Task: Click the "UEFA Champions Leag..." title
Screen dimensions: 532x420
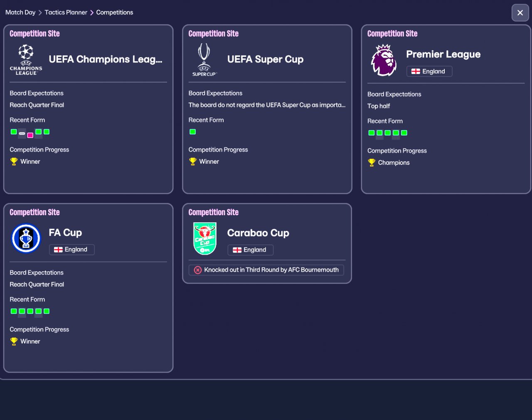Action: [x=106, y=59]
